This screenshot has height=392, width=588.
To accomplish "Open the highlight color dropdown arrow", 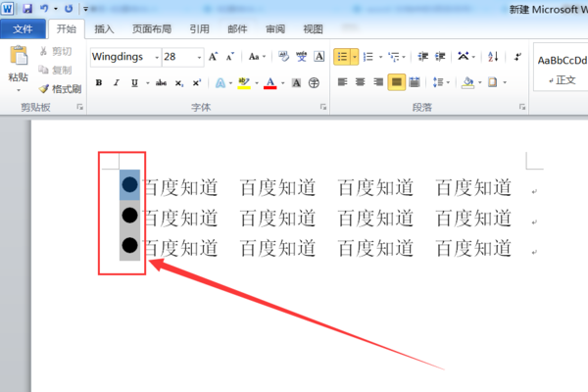I will 257,83.
